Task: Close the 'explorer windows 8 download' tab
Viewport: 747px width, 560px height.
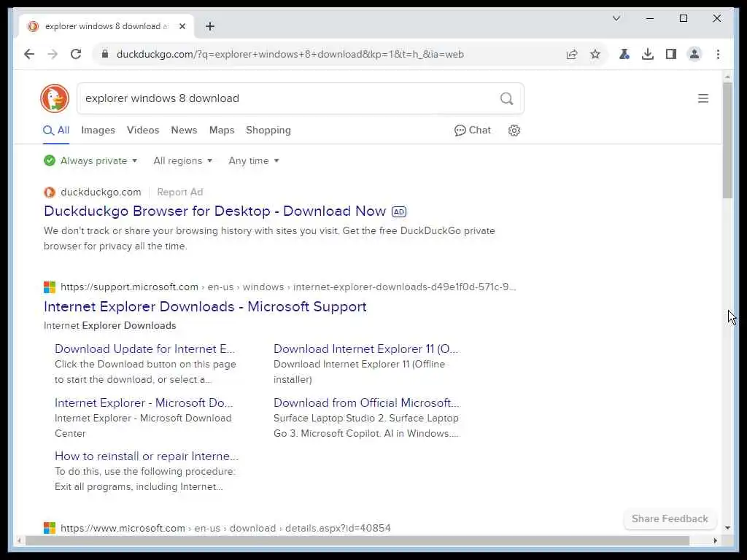Action: pyautogui.click(x=182, y=27)
